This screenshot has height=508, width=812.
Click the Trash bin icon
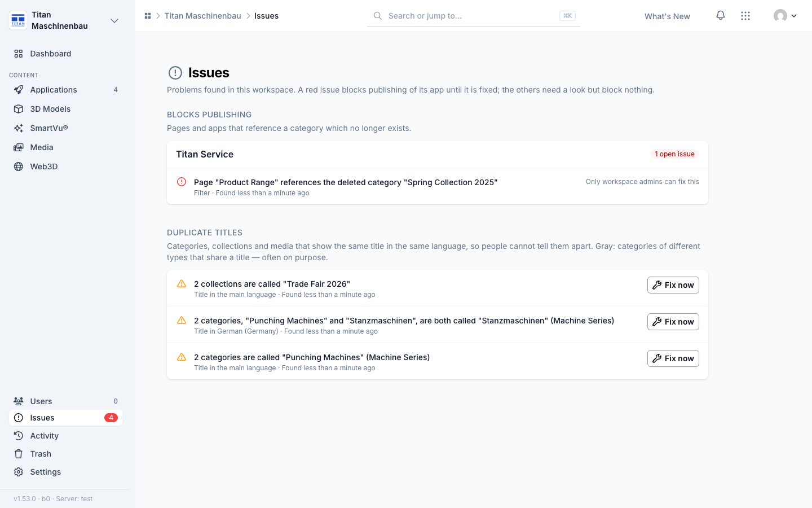coord(19,454)
